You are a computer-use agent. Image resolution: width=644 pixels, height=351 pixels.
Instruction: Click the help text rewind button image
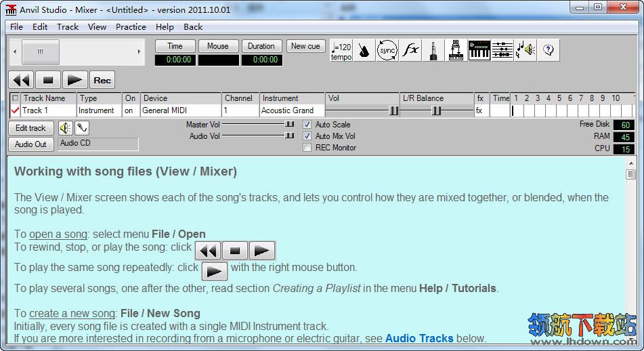(208, 250)
